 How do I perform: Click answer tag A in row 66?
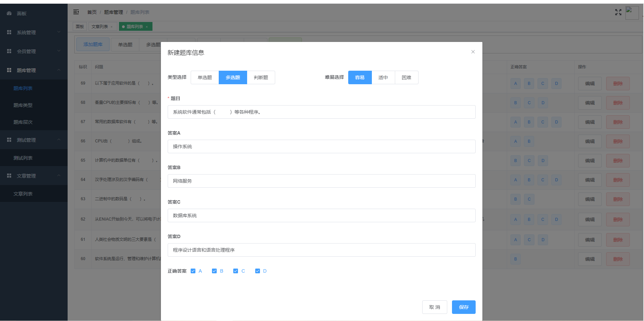click(x=516, y=141)
